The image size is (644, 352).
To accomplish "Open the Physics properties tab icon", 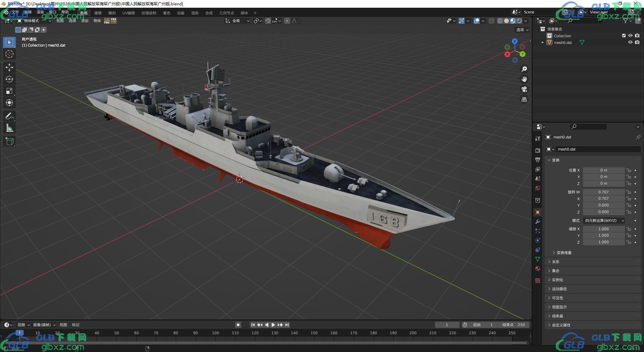I will coord(538,240).
